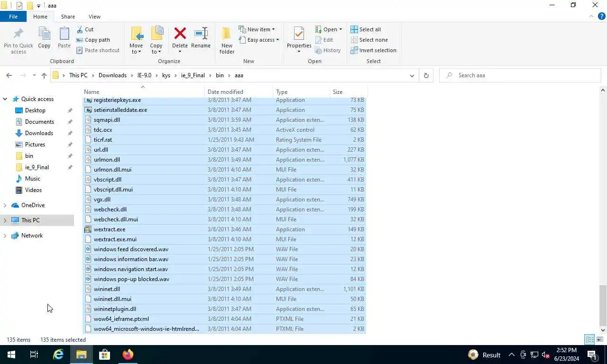This screenshot has width=607, height=364.
Task: Click the Task View taskbar icon
Action: pyautogui.click(x=34, y=355)
